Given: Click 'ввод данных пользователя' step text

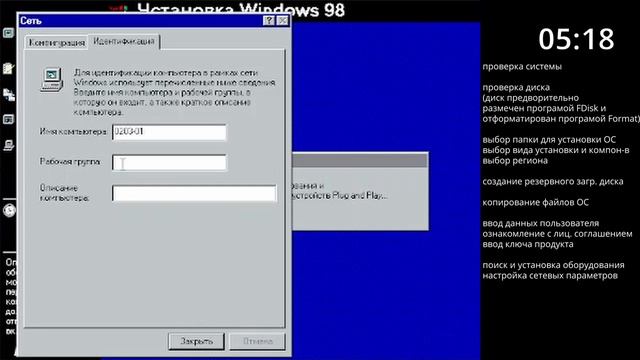Looking at the screenshot, I should [541, 223].
